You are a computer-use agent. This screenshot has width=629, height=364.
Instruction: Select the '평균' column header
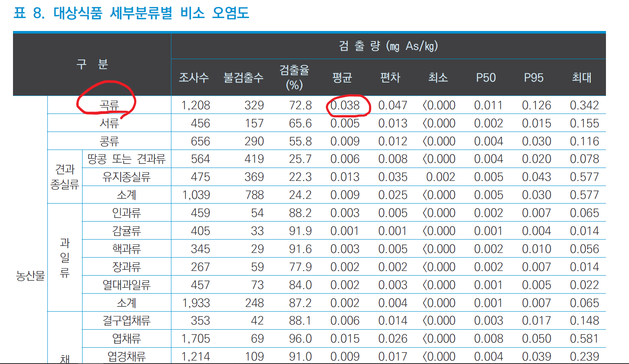pyautogui.click(x=342, y=77)
